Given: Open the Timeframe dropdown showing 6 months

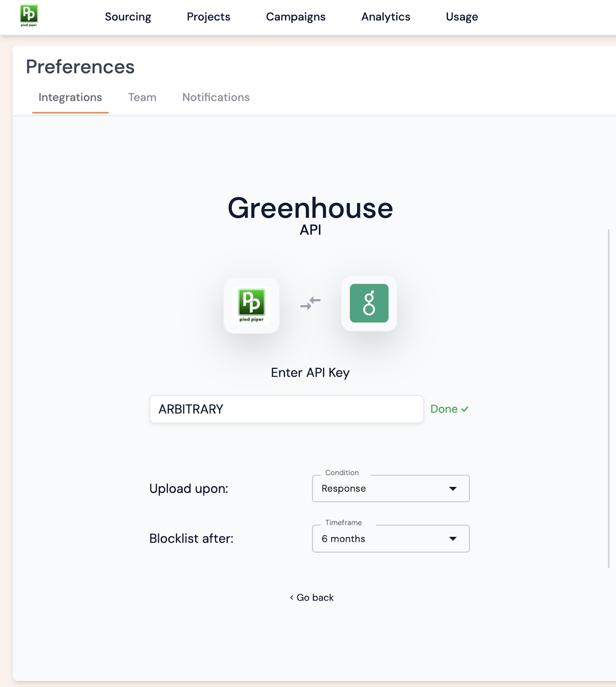Looking at the screenshot, I should (x=391, y=539).
